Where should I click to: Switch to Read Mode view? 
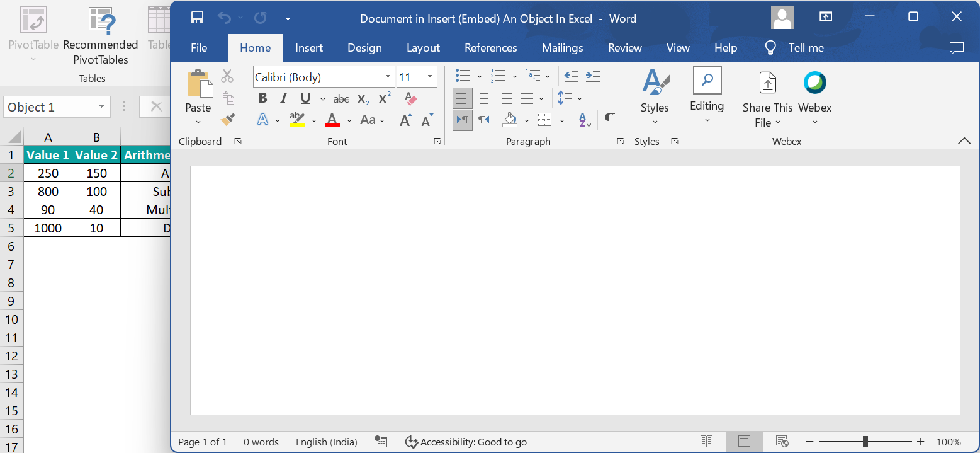[x=707, y=441]
